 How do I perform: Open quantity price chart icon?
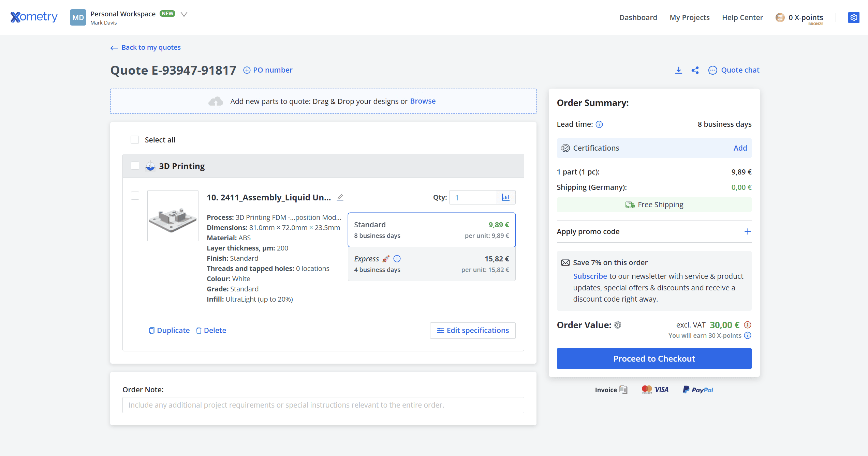coord(505,197)
